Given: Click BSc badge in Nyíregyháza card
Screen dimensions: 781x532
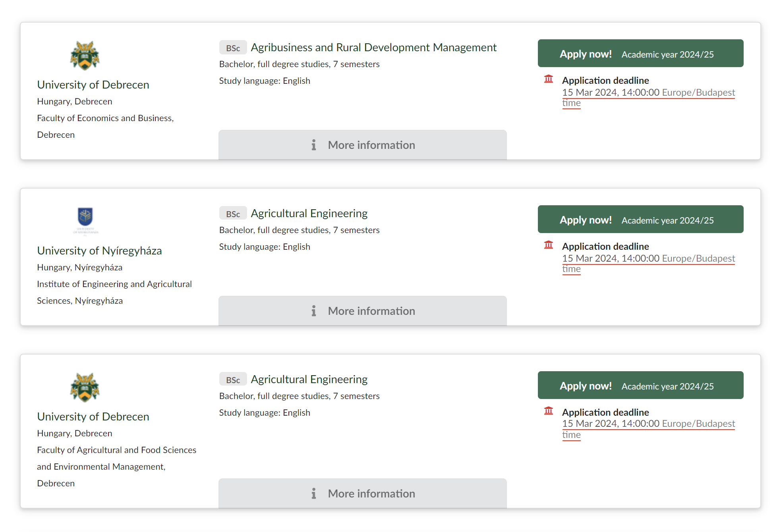Looking at the screenshot, I should pyautogui.click(x=233, y=214).
